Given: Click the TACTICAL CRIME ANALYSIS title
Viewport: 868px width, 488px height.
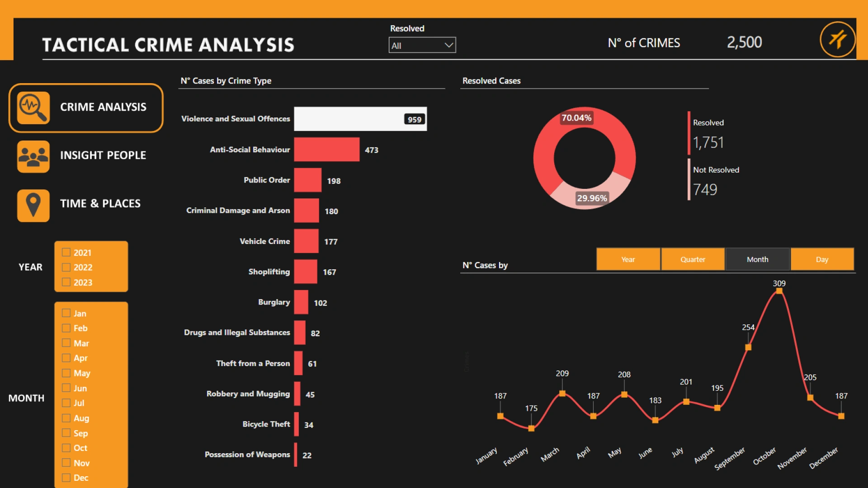Looking at the screenshot, I should point(168,45).
